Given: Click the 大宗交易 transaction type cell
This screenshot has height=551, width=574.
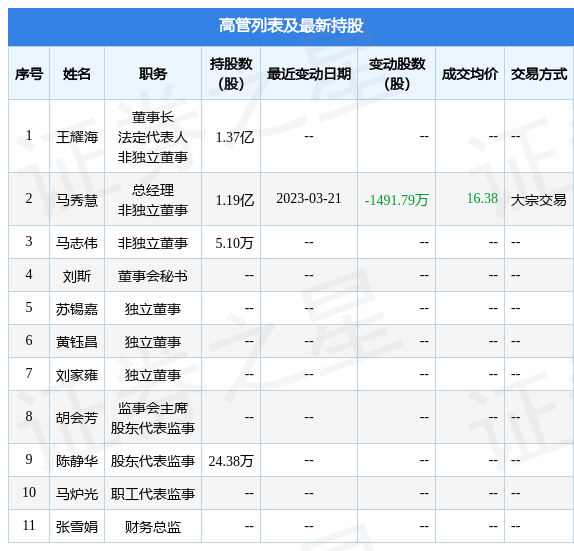Looking at the screenshot, I should 538,200.
